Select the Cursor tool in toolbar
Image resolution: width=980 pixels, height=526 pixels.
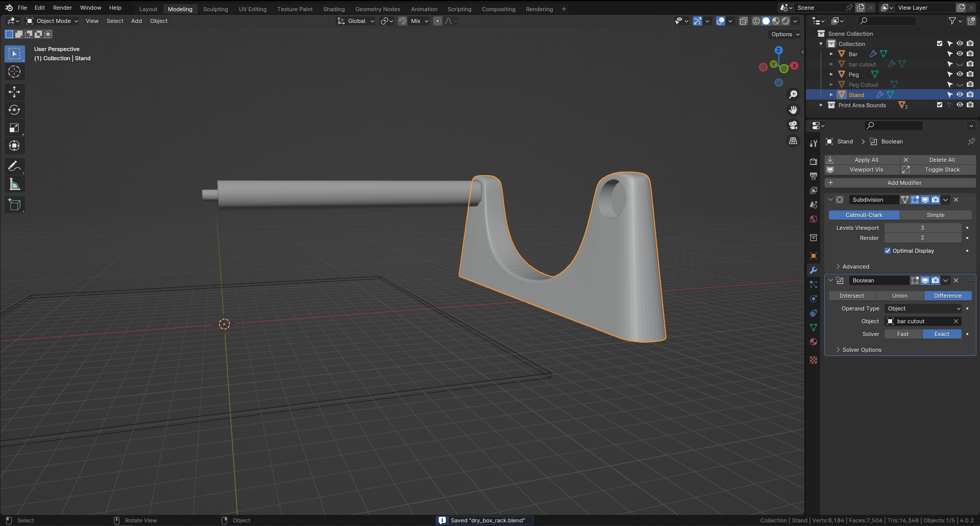tap(14, 71)
